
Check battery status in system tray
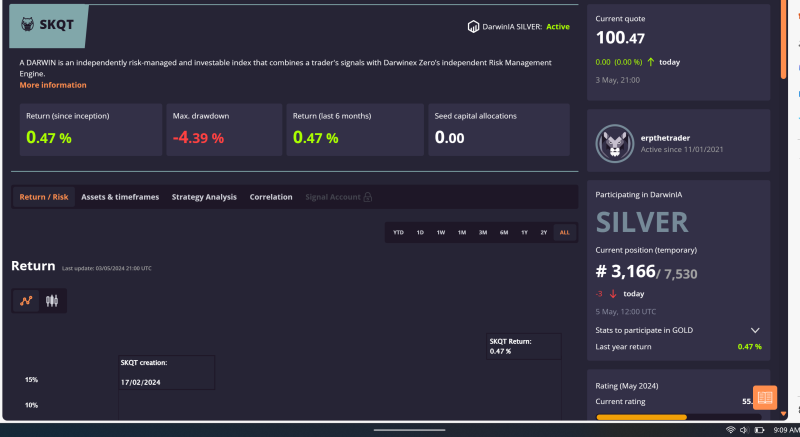point(759,430)
